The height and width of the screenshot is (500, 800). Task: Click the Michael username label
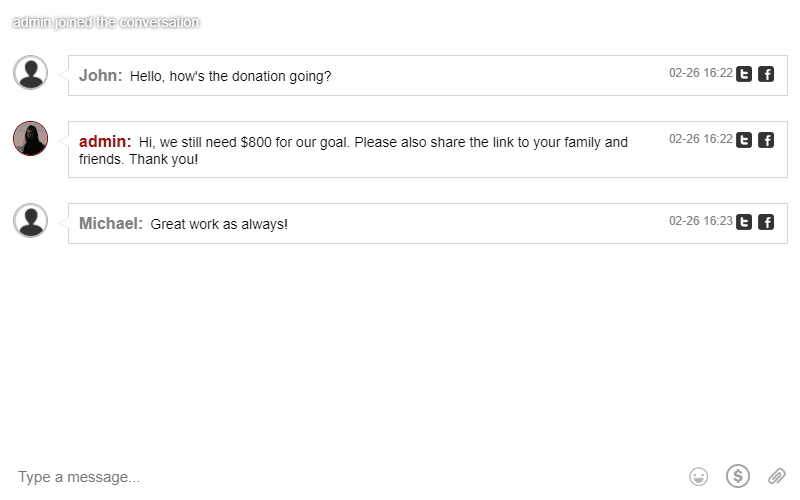pyautogui.click(x=110, y=223)
